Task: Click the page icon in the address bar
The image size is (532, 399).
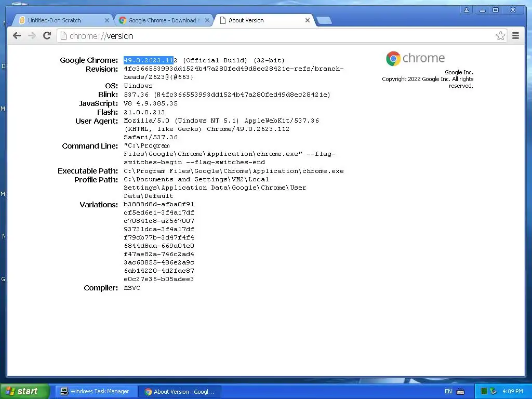Action: point(63,36)
